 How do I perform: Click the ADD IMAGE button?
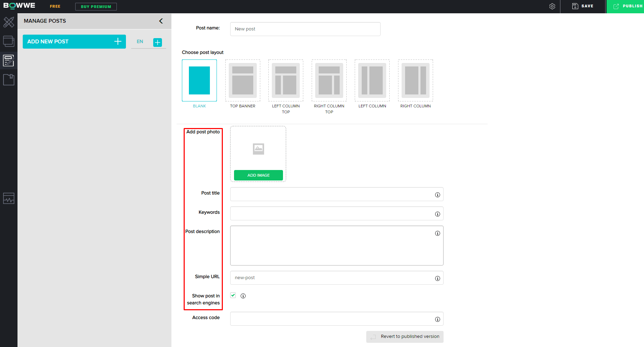259,175
